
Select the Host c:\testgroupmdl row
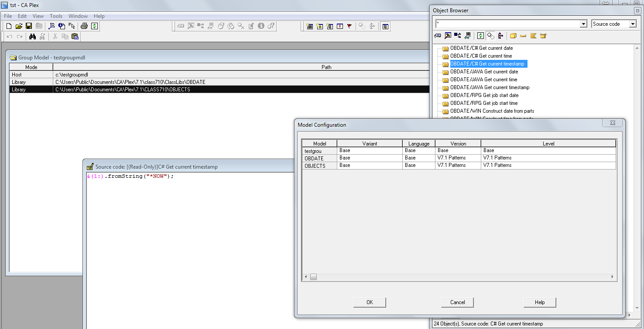219,75
